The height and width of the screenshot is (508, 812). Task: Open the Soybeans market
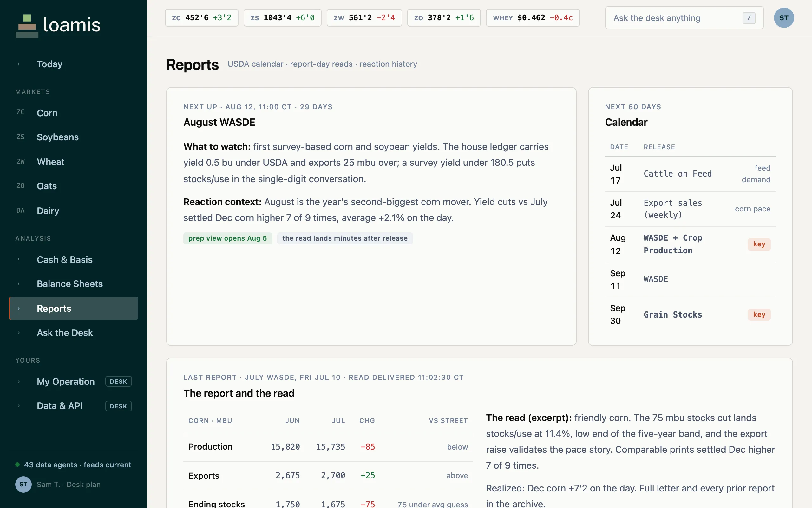[x=74, y=137]
